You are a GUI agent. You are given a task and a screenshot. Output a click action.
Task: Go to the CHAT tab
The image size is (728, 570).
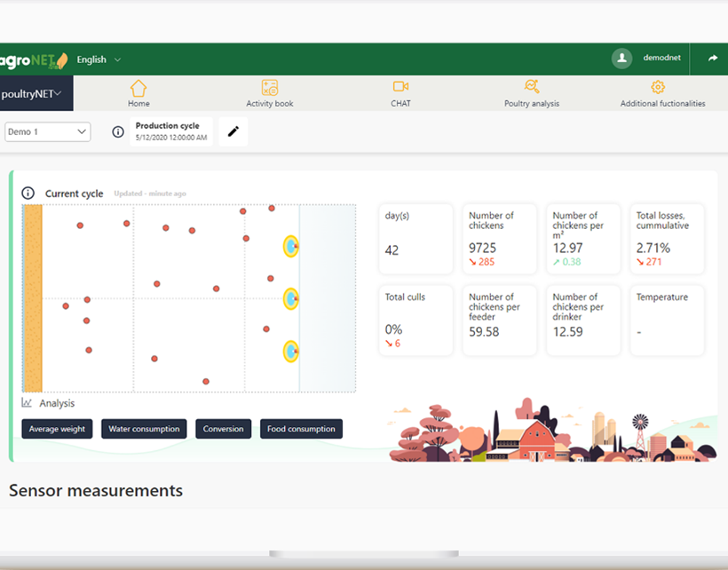pyautogui.click(x=400, y=93)
